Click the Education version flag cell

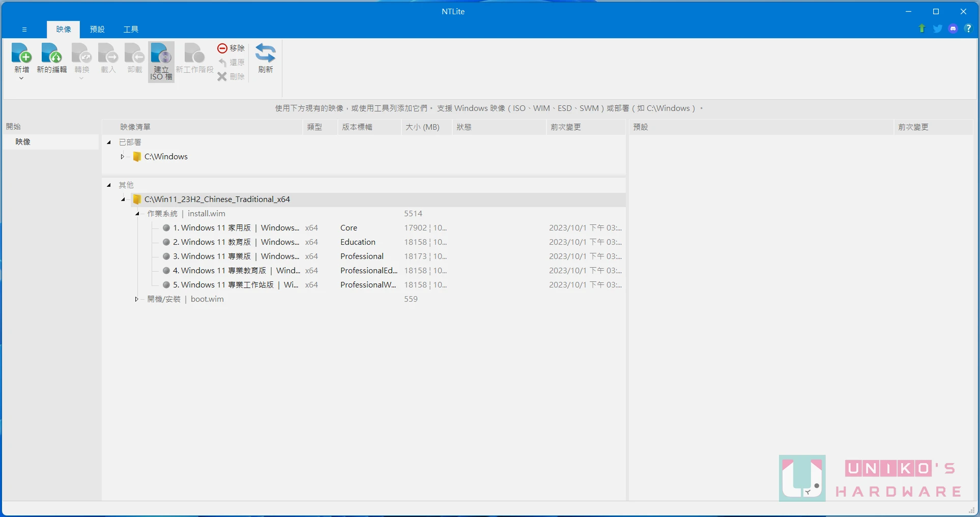[358, 242]
